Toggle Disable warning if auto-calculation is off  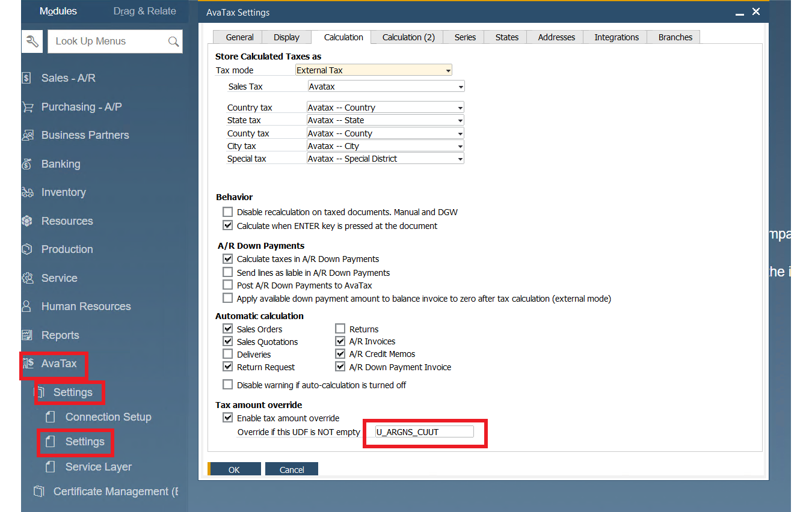(227, 385)
